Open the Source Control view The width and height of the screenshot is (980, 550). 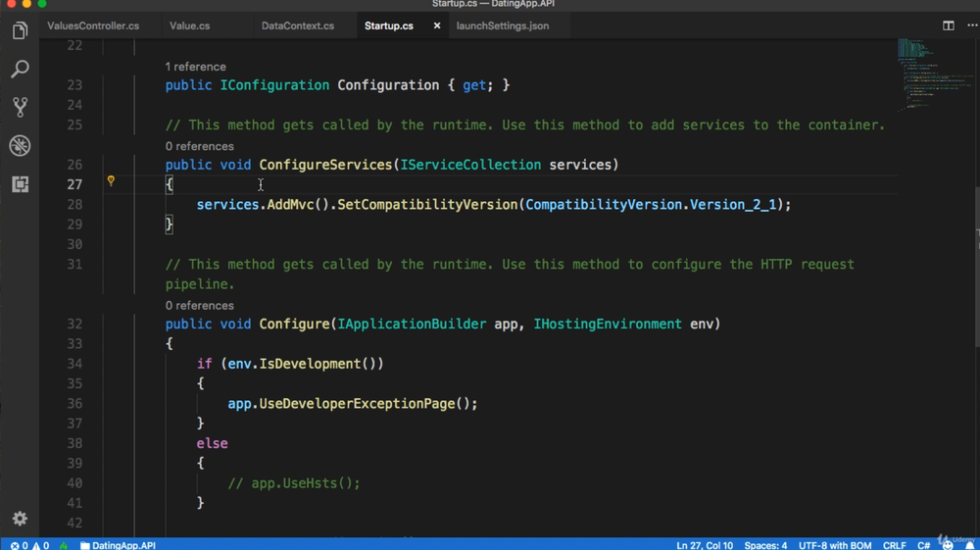click(20, 107)
